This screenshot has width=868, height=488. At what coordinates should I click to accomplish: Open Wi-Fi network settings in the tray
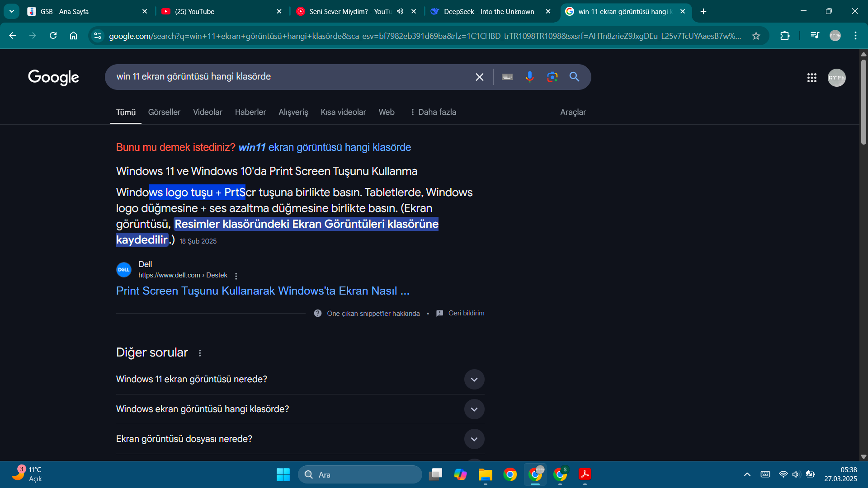(x=783, y=474)
